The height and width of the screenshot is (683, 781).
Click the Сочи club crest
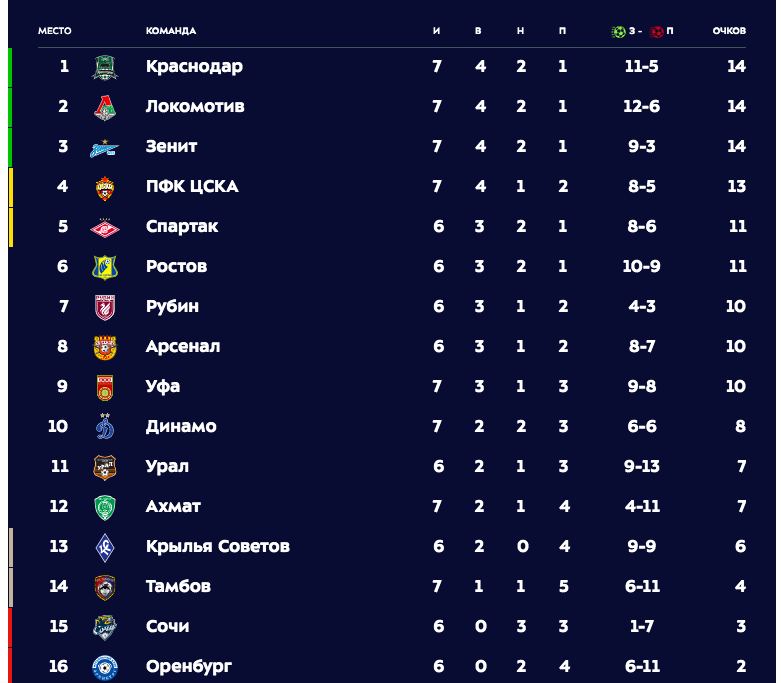(x=105, y=627)
